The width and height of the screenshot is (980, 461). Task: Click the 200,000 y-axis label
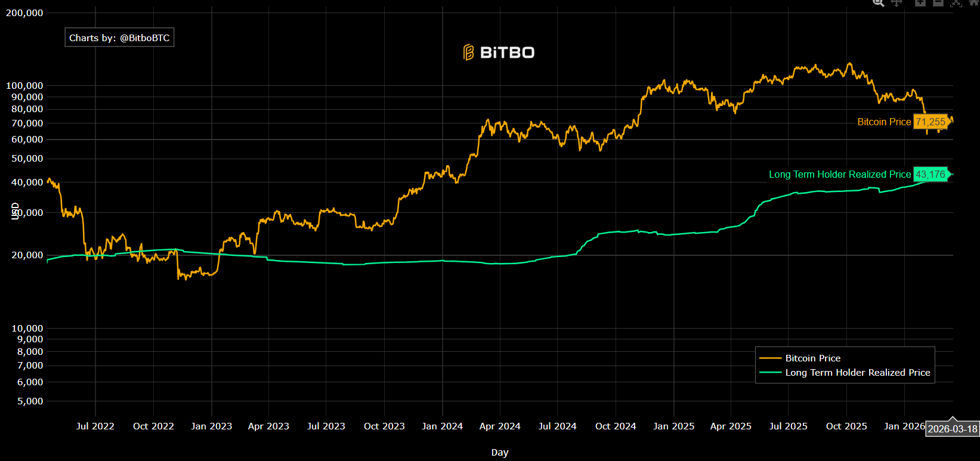tap(24, 13)
